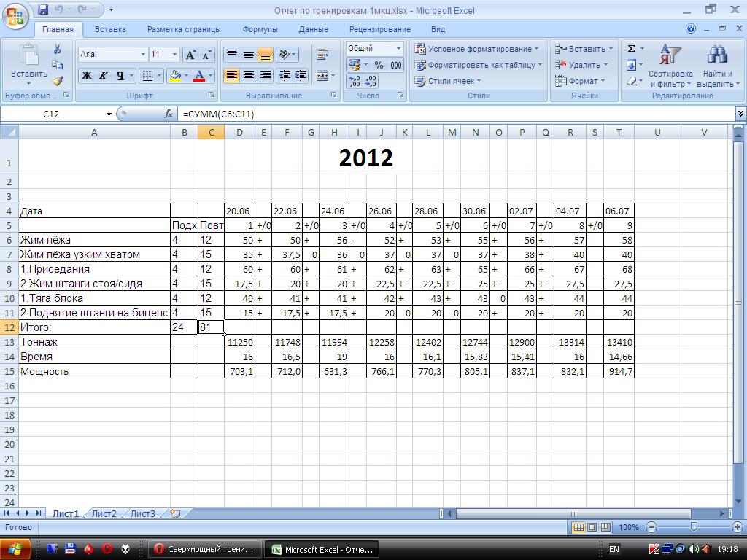Click the percent style icon
747x560 pixels.
point(379,65)
